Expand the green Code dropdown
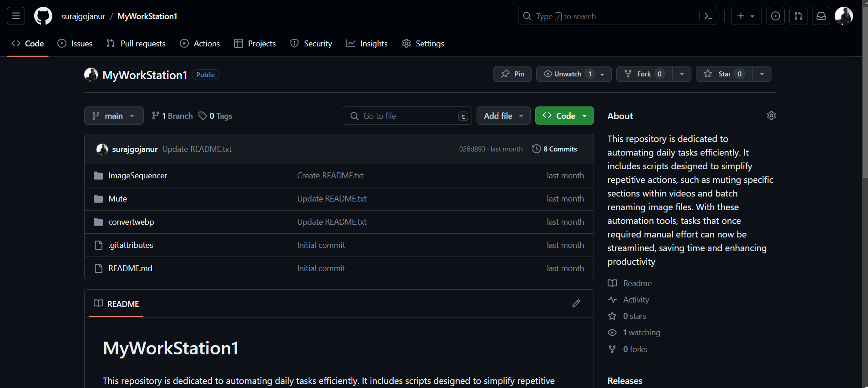Image resolution: width=868 pixels, height=388 pixels. [564, 116]
